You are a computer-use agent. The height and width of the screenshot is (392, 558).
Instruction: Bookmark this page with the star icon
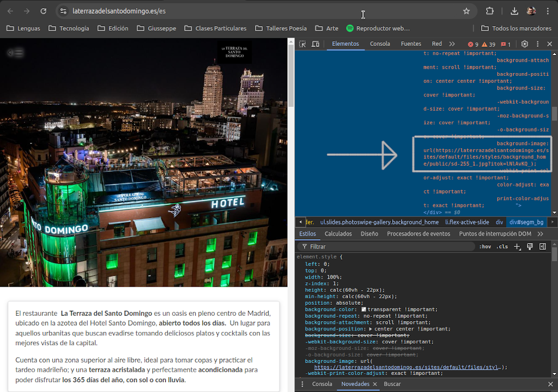(x=466, y=11)
